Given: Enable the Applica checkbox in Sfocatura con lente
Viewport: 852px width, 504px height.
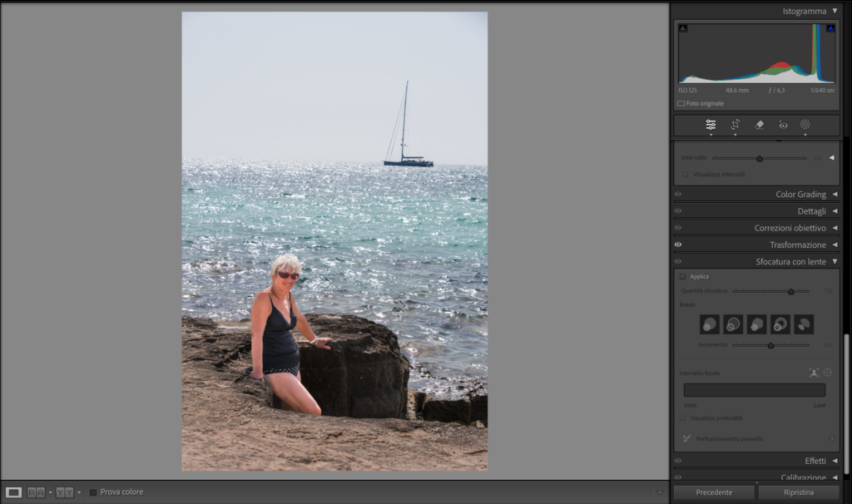Looking at the screenshot, I should 682,278.
